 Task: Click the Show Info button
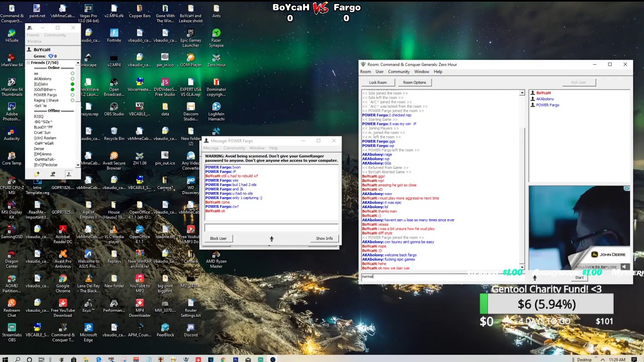tap(324, 238)
